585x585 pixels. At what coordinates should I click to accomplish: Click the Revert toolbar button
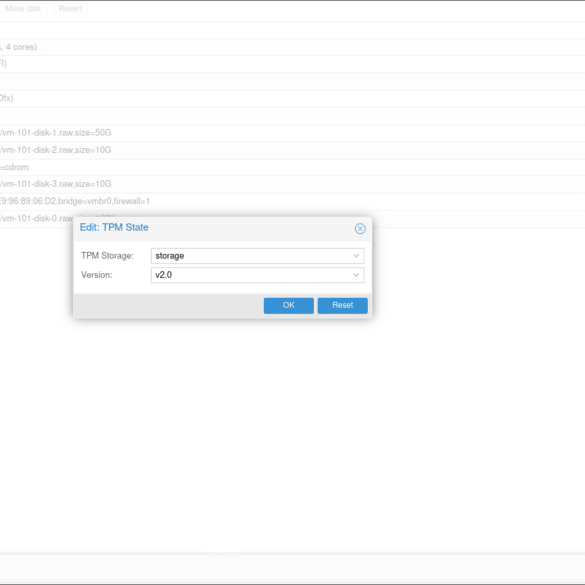click(70, 9)
